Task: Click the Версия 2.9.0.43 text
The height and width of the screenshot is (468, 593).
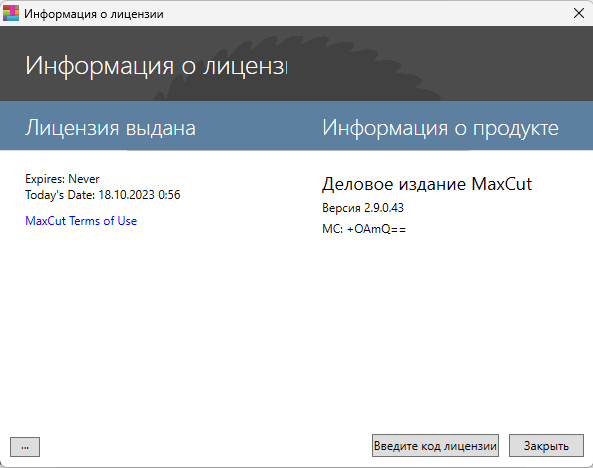Action: click(x=363, y=208)
